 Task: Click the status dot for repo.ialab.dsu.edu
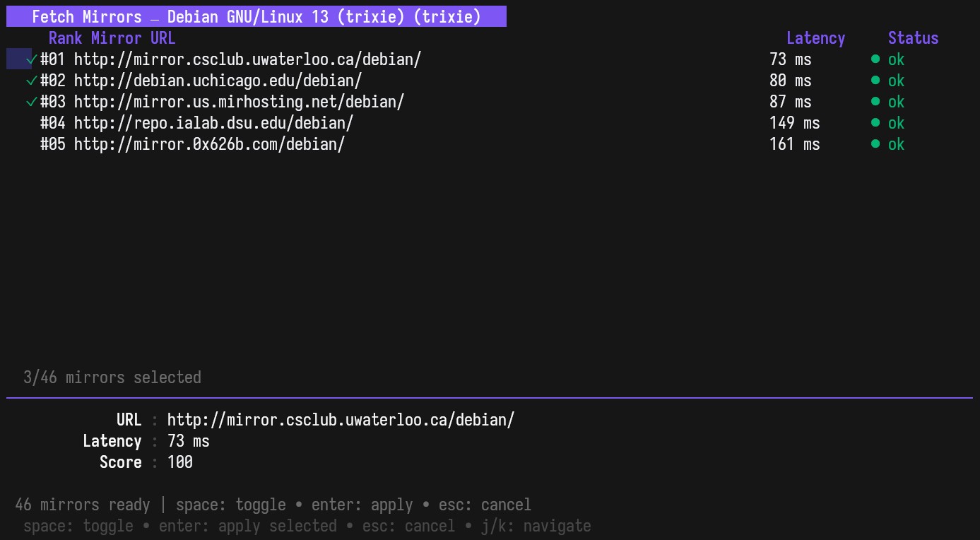(x=875, y=123)
